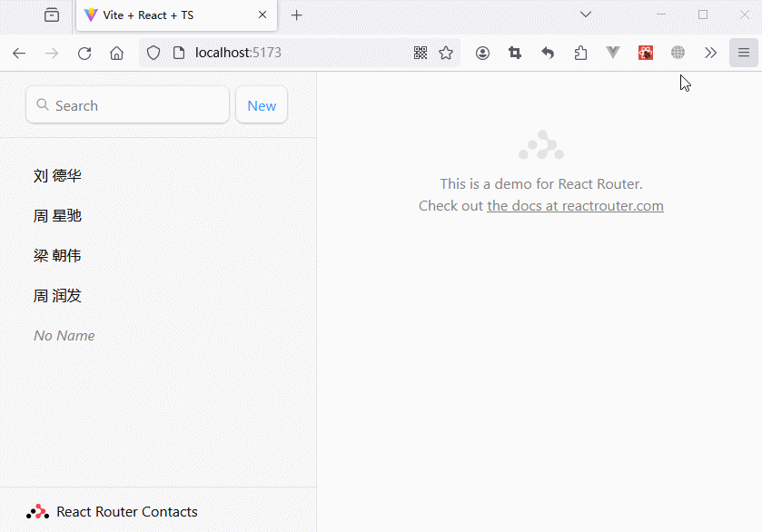Select the Vite + React + TS tab

pyautogui.click(x=163, y=15)
